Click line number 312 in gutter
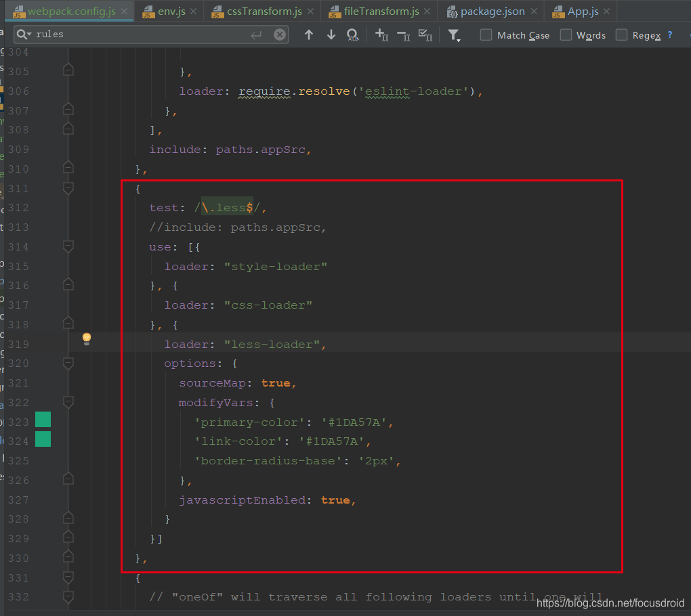 18,208
